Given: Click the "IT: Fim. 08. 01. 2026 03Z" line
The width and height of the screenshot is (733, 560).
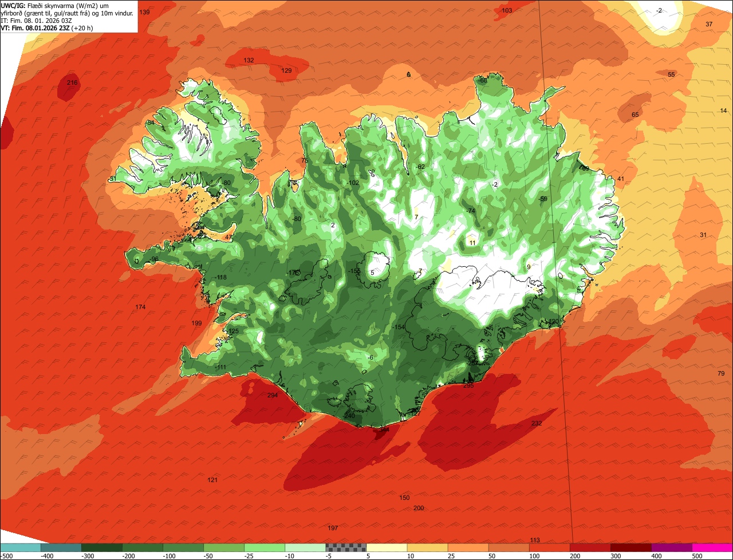Looking at the screenshot, I should [36, 20].
